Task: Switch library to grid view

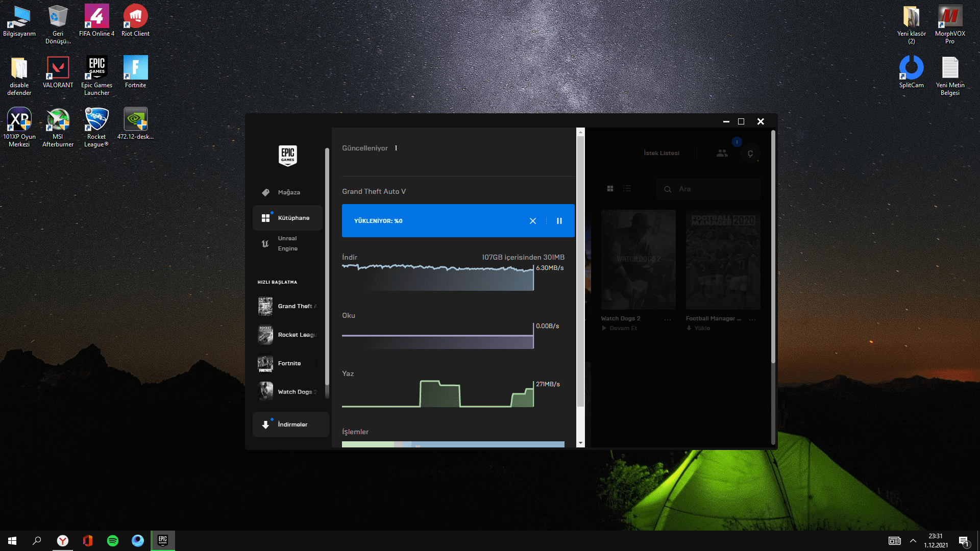Action: click(x=610, y=189)
